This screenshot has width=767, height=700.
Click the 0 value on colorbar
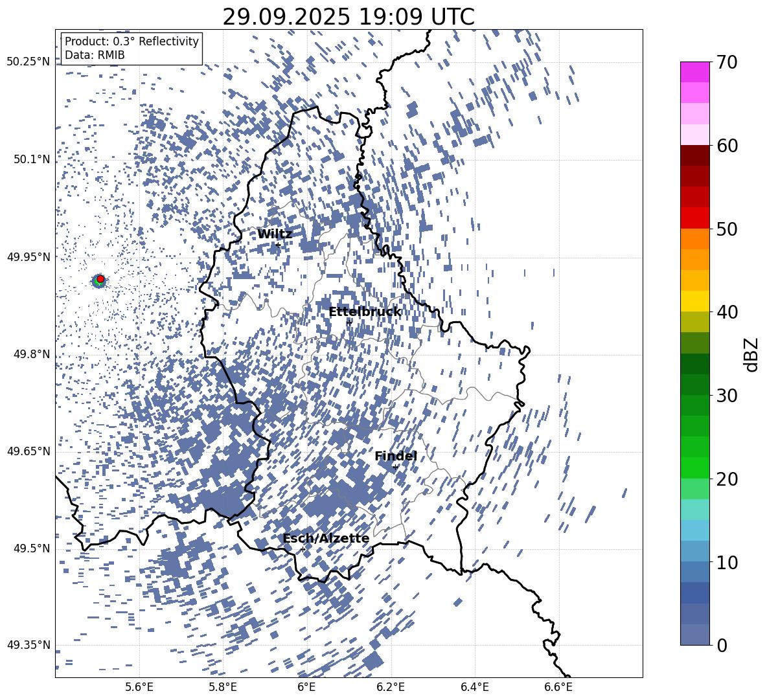722,645
